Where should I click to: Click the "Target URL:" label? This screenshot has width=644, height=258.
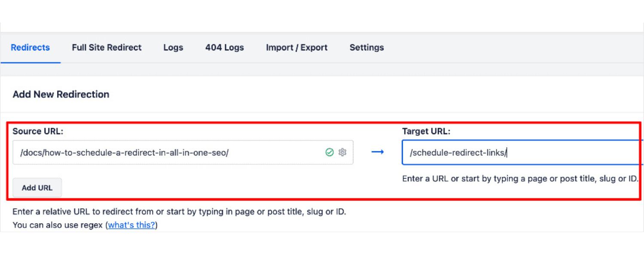[426, 132]
